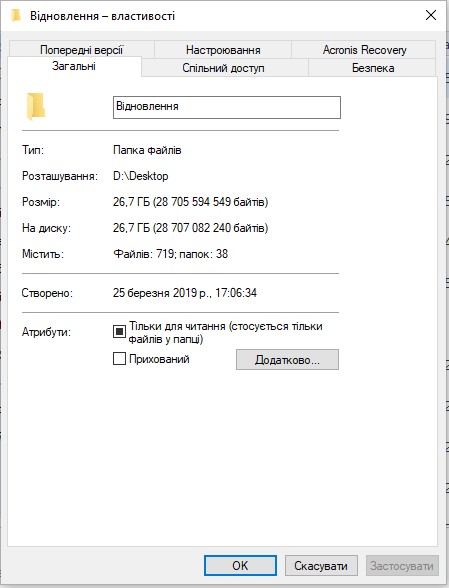Screen dimensions: 449x588
Task: Switch to the 'Спільний доступ' tab
Action: click(224, 68)
